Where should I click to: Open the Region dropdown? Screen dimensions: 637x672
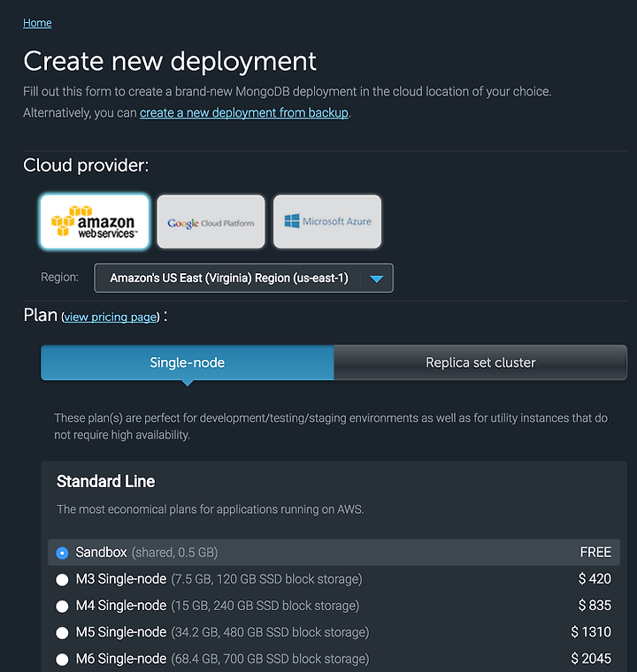click(x=243, y=278)
